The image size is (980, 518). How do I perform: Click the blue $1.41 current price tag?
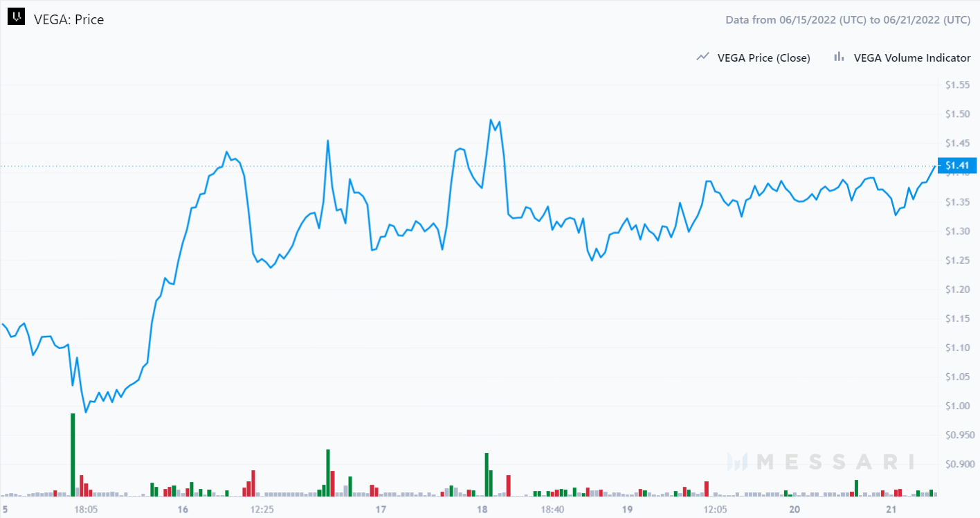pyautogui.click(x=956, y=166)
